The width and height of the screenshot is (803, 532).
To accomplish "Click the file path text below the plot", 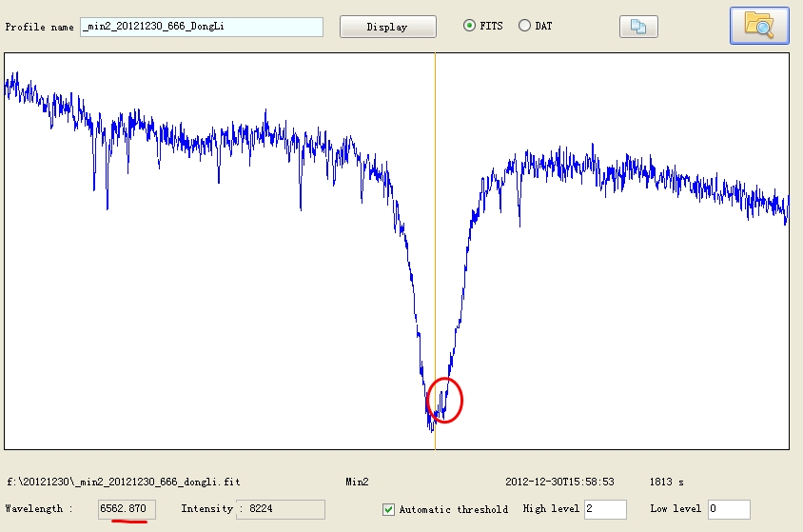I will (x=124, y=483).
